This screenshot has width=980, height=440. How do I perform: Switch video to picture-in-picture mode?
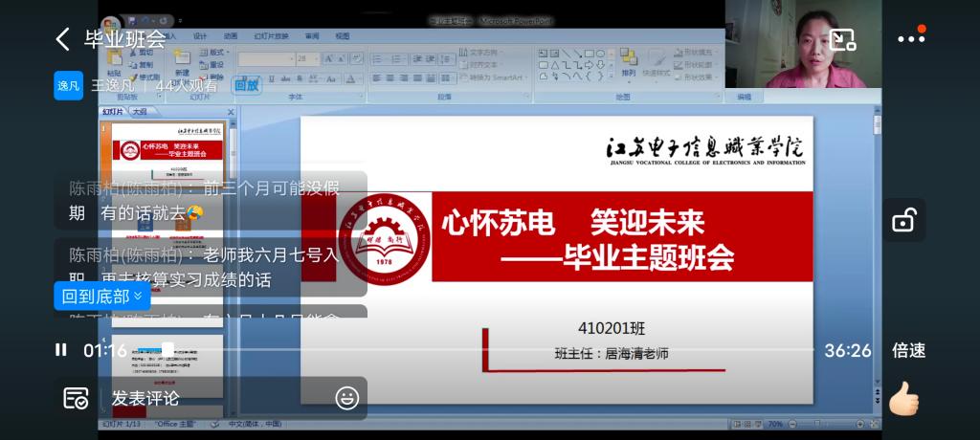[x=842, y=39]
